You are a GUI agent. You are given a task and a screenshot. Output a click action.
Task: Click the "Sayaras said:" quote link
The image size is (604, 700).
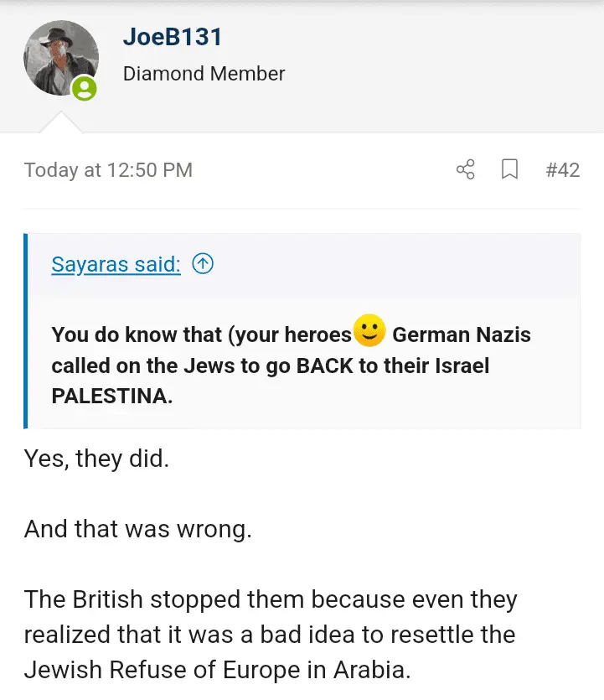click(116, 264)
